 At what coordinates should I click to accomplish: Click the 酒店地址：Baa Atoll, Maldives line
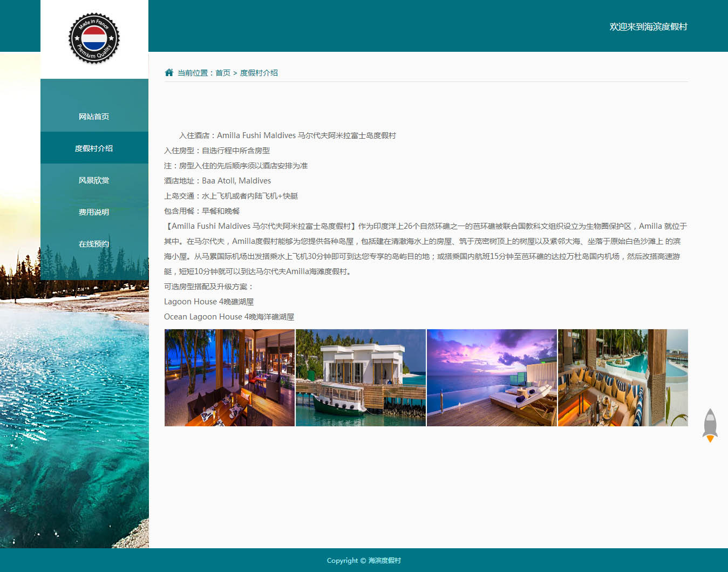[x=217, y=181]
